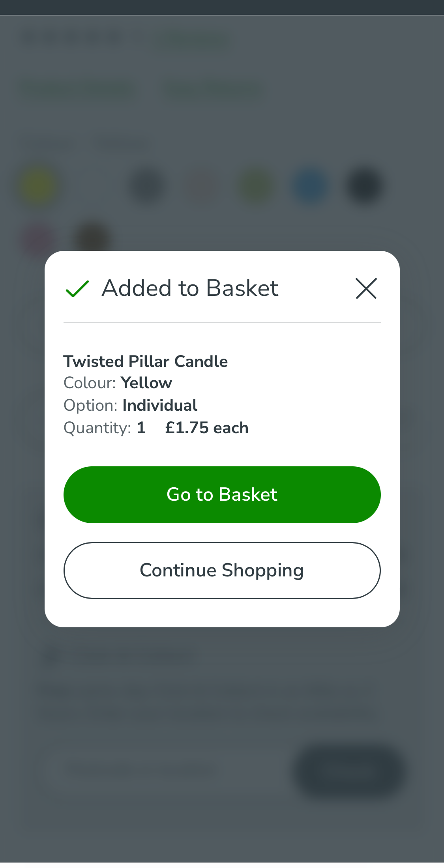
Task: Click Colour: Yellow in the product summary
Action: tap(118, 382)
